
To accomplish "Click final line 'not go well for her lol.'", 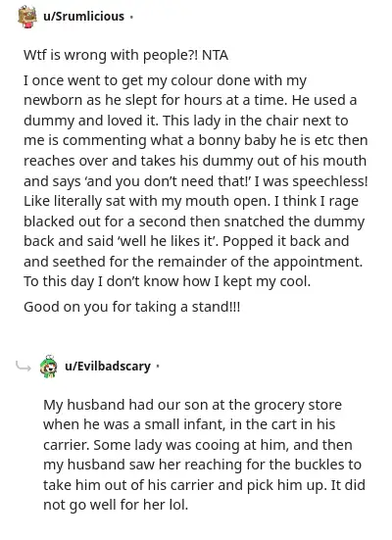I will (116, 506).
